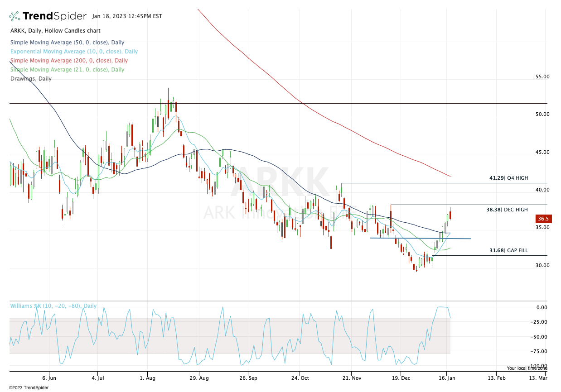
Task: Click the 6. Jun date axis label
Action: coord(49,378)
